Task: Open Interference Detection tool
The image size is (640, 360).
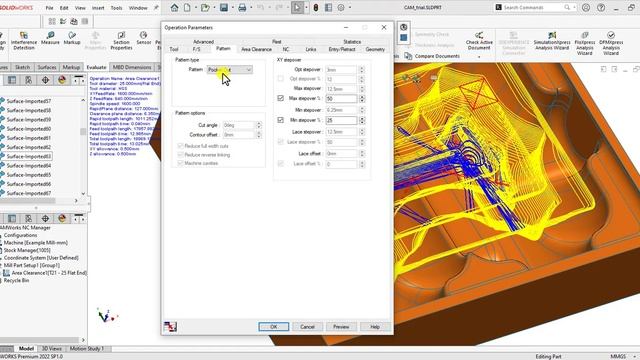Action: coord(24,41)
